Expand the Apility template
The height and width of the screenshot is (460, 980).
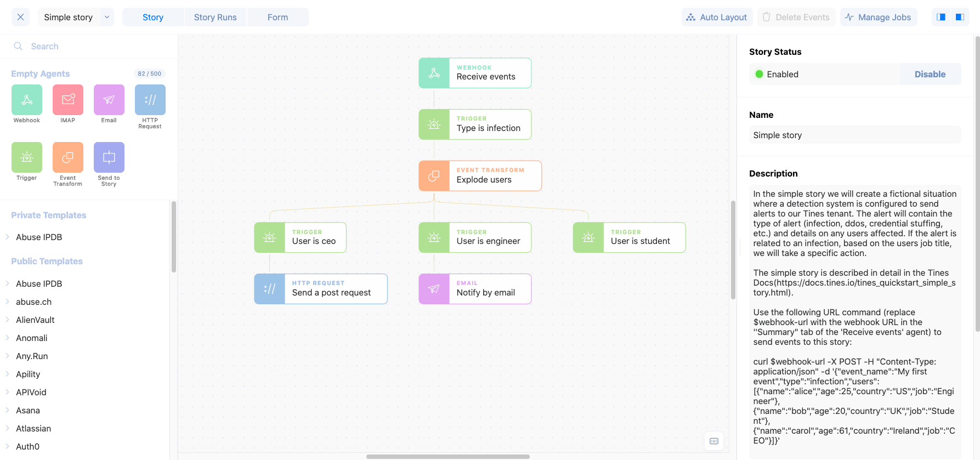8,374
